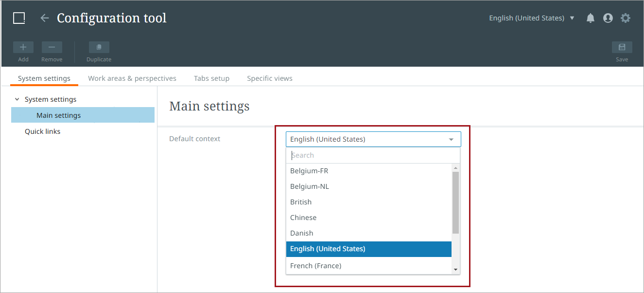Image resolution: width=644 pixels, height=293 pixels.
Task: Choose French (France) from the list
Action: click(369, 266)
